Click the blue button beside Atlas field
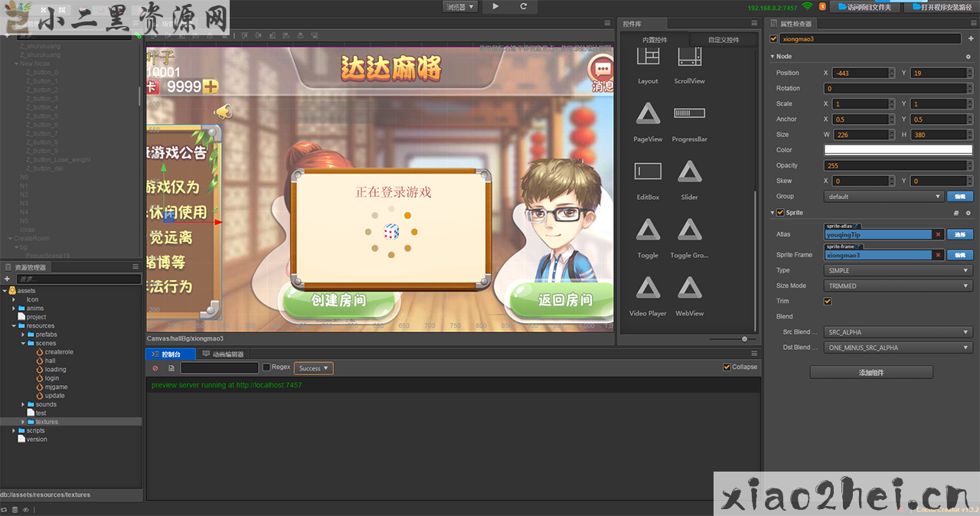 960,234
